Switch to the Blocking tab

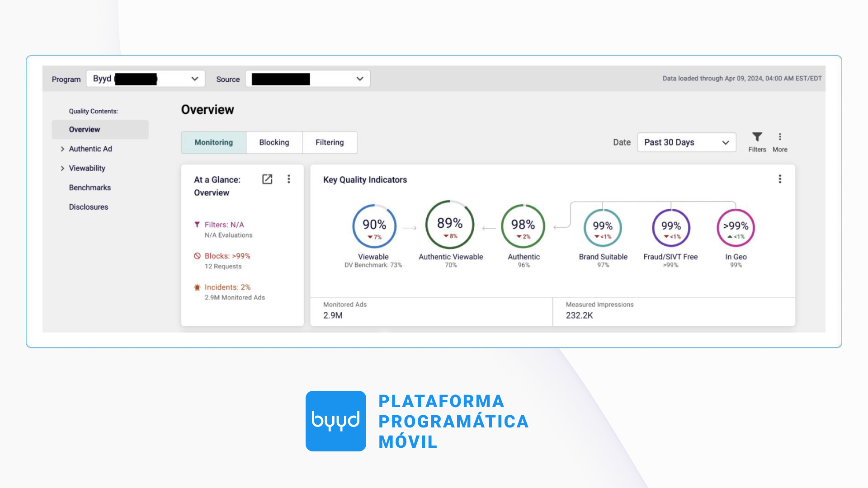[274, 143]
